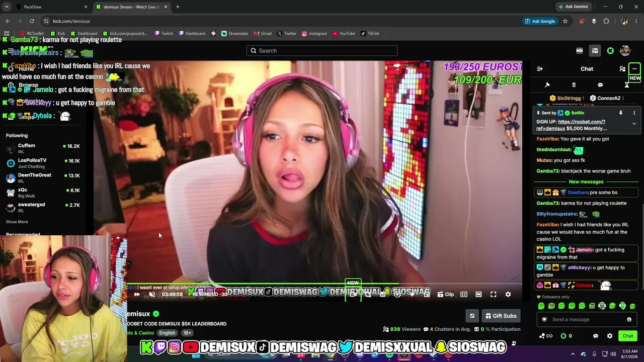Open chat settings gear icon

click(610, 336)
